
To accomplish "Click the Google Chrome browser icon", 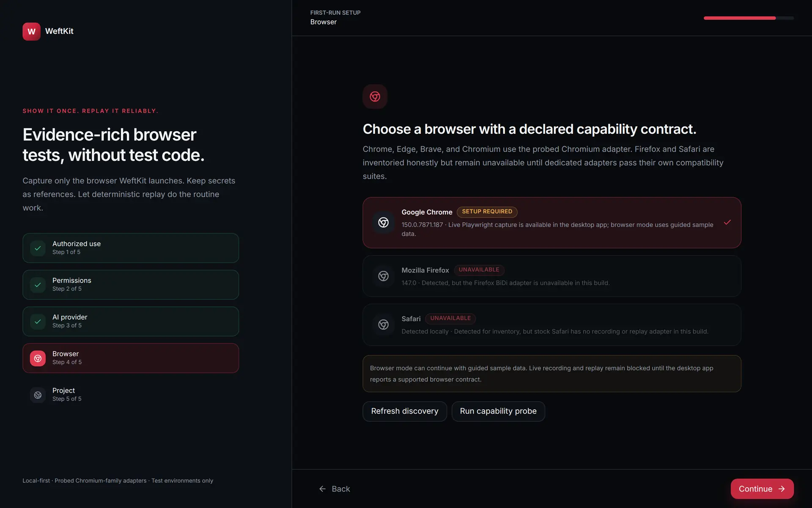I will [383, 223].
